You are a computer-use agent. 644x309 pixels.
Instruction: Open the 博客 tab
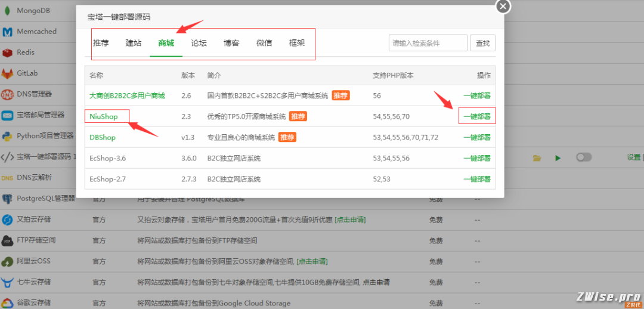231,43
